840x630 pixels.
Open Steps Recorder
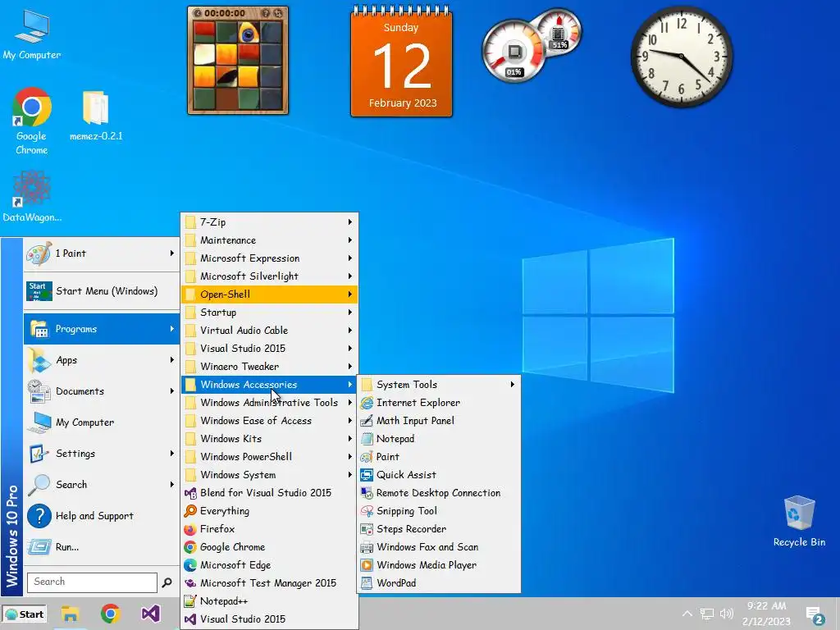(x=439, y=529)
